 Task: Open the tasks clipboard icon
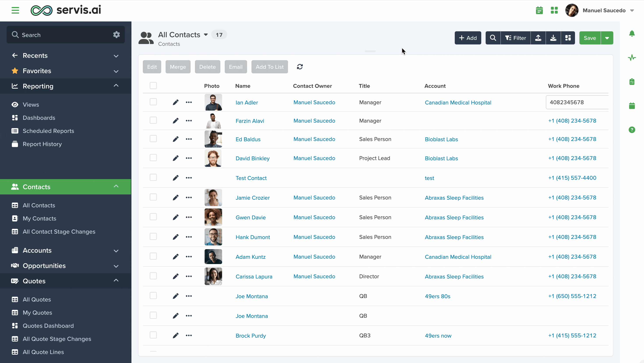pyautogui.click(x=632, y=82)
